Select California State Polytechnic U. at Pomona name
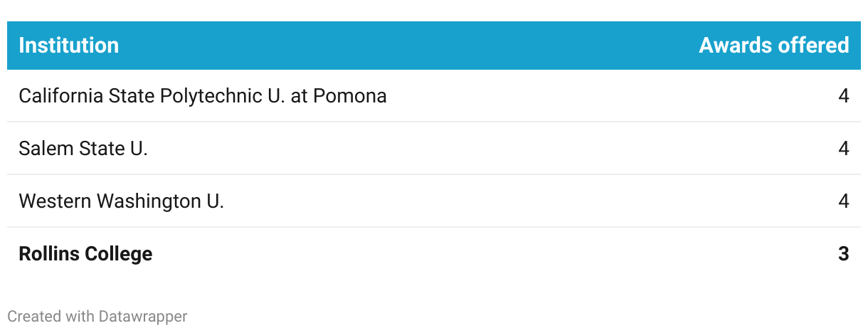Image resolution: width=868 pixels, height=333 pixels. (203, 95)
